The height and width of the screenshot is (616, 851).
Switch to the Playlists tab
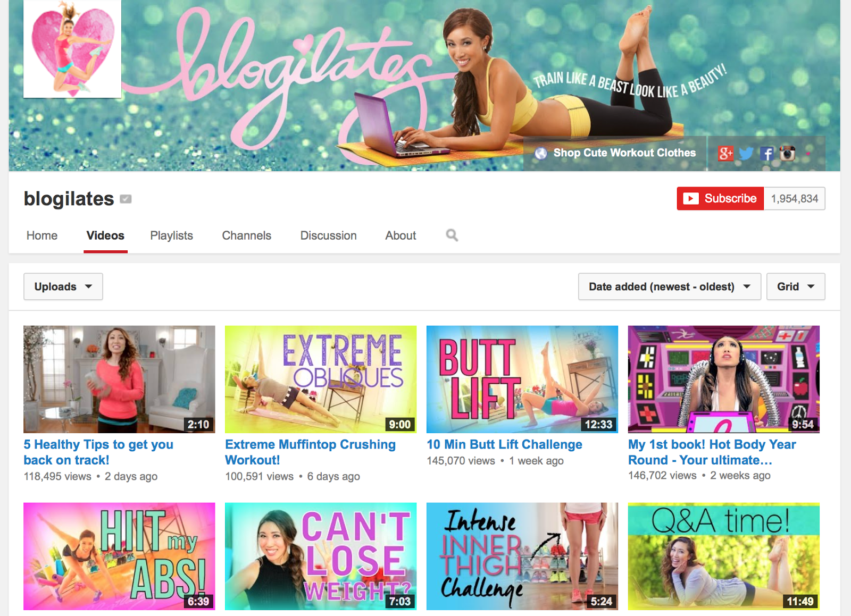(171, 235)
